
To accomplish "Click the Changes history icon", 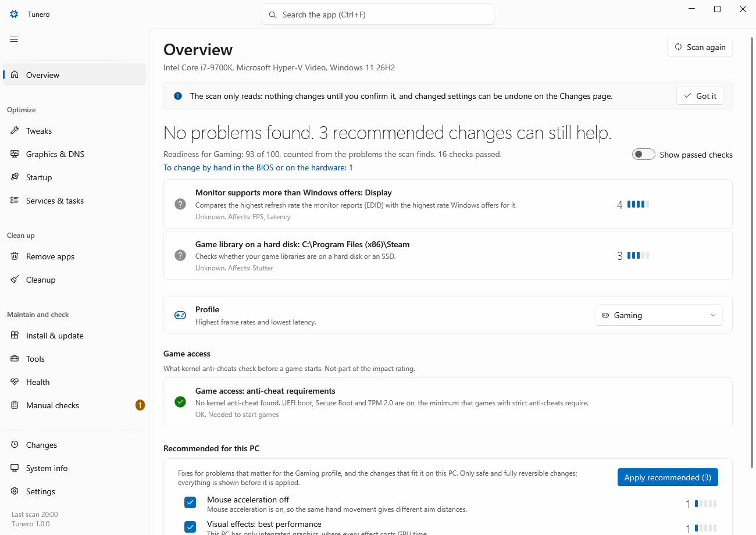I will [x=15, y=445].
